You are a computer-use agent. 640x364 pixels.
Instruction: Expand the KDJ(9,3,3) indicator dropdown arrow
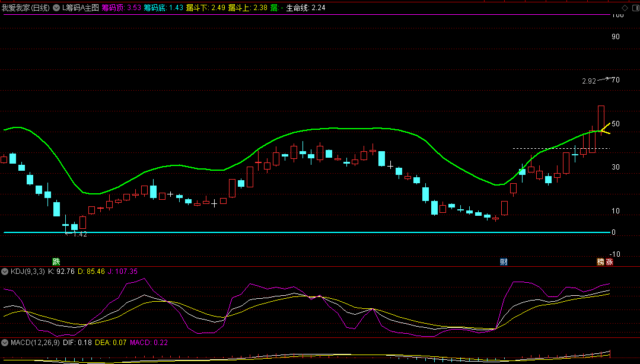point(5,272)
